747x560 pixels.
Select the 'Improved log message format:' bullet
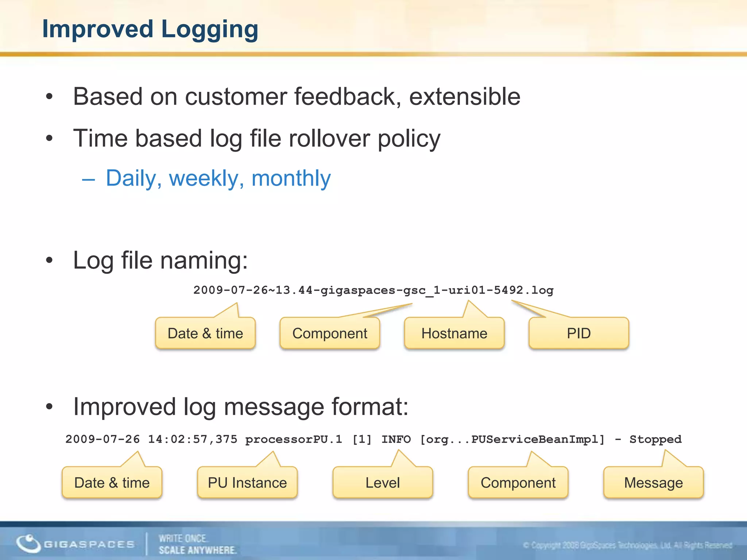(241, 407)
